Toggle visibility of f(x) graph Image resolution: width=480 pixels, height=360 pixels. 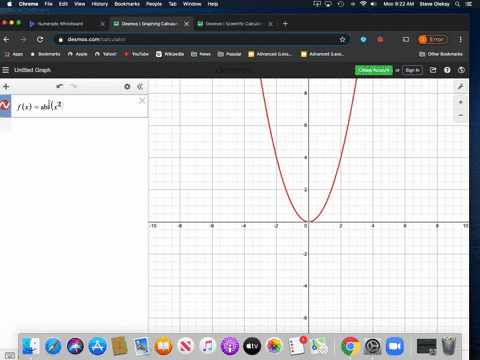5,106
